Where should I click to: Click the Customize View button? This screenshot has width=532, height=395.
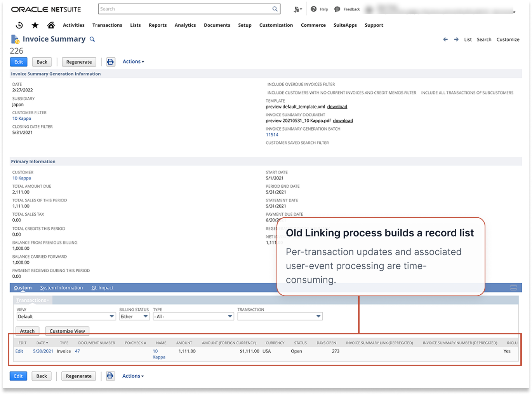point(67,331)
